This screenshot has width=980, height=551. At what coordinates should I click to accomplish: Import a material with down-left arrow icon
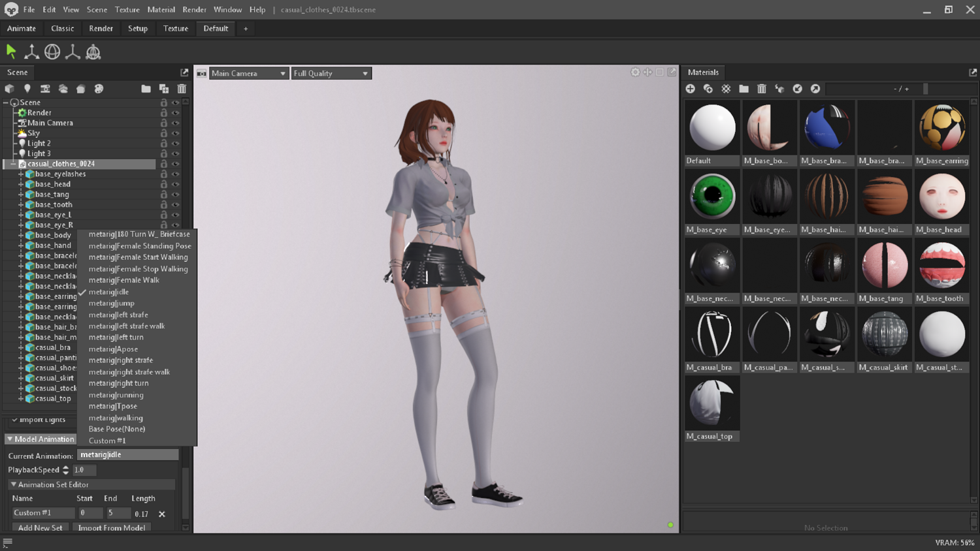(798, 89)
